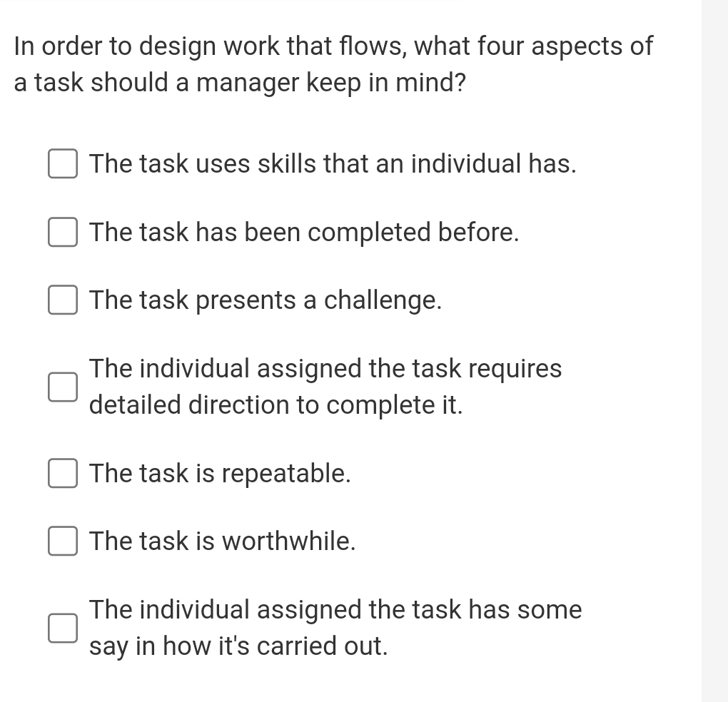Click the label about how it's carried out
The image size is (728, 702).
pos(335,627)
